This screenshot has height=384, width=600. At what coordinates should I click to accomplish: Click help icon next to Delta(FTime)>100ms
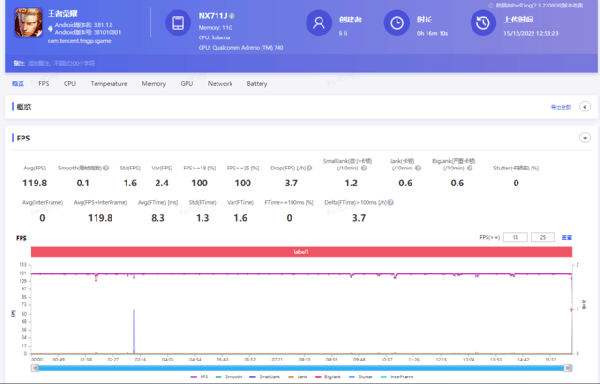390,202
